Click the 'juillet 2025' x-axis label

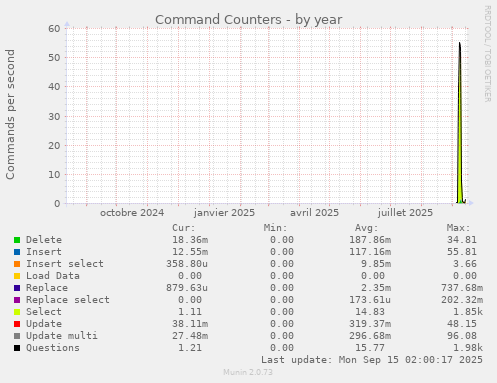point(405,213)
